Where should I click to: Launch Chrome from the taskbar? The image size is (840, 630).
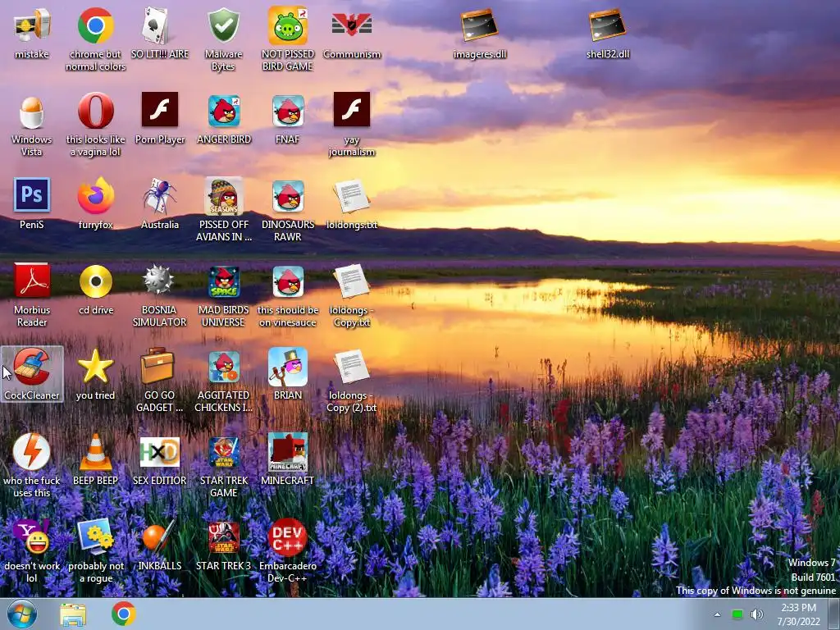[x=123, y=614]
